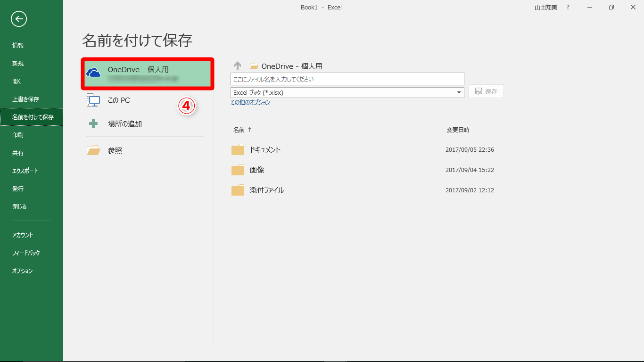Open the help question mark icon
This screenshot has height=362, width=644.
(568, 7)
